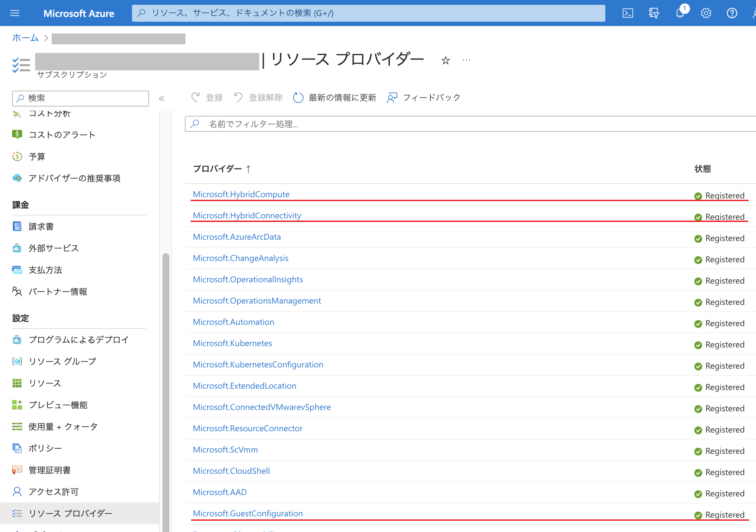
Task: Click the Microsoft Azure logo text
Action: pos(79,13)
